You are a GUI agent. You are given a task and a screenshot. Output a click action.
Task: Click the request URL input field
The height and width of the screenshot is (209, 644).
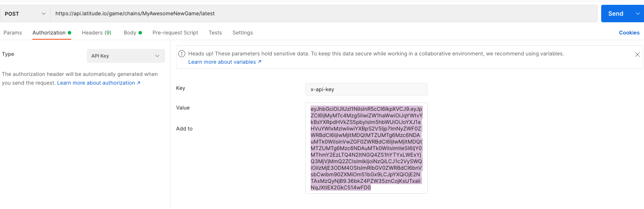(x=323, y=14)
